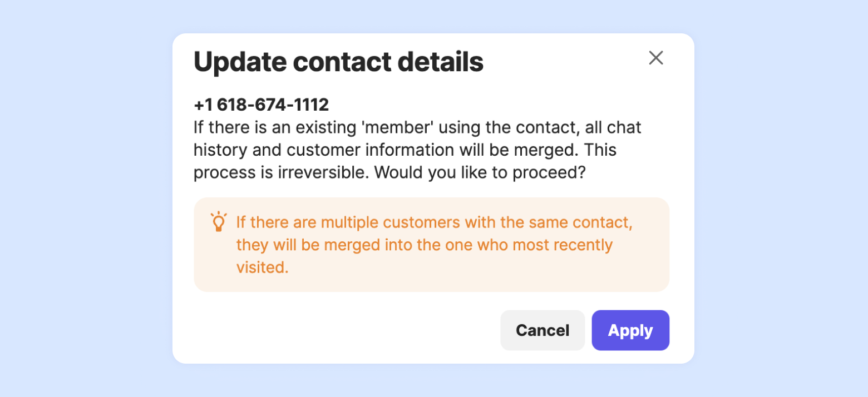Click the word "history" in the message
This screenshot has width=868, height=397.
pyautogui.click(x=220, y=150)
